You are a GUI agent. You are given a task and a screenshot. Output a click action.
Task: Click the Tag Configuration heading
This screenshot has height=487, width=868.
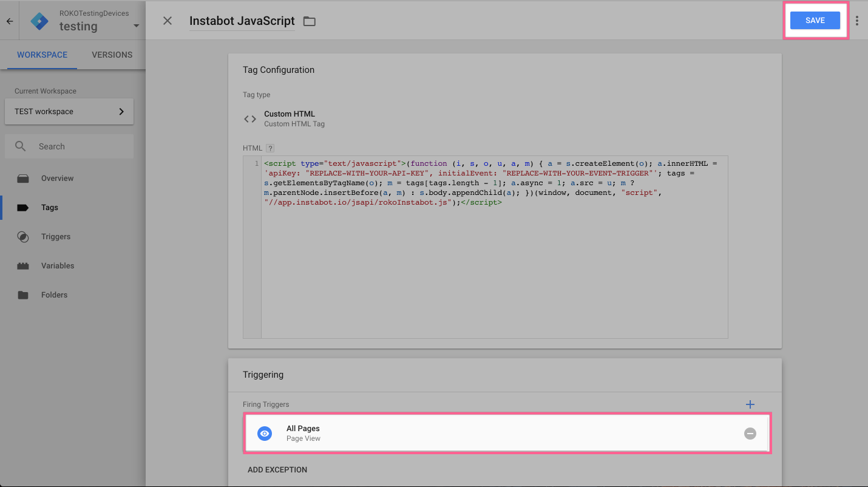[279, 70]
